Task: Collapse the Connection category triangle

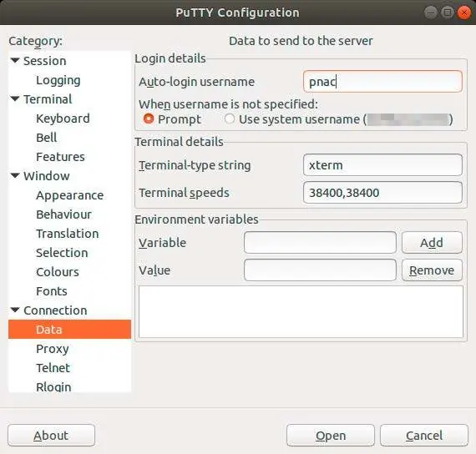Action: pyautogui.click(x=15, y=310)
